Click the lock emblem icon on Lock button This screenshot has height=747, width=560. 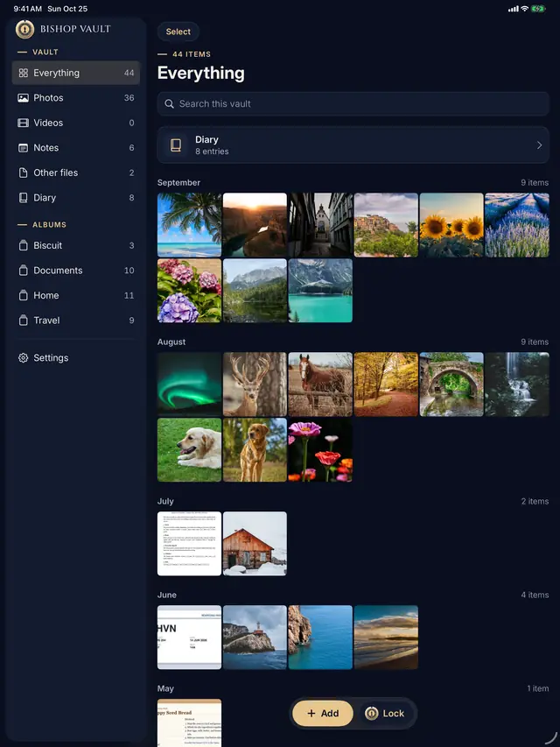[x=371, y=713]
